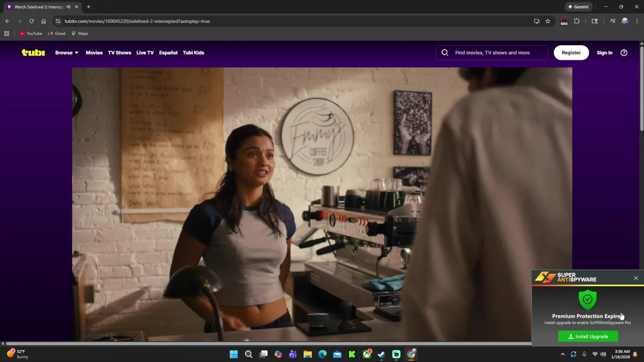644x362 pixels.
Task: Open Microsoft Edge from taskbar
Action: pyautogui.click(x=323, y=354)
